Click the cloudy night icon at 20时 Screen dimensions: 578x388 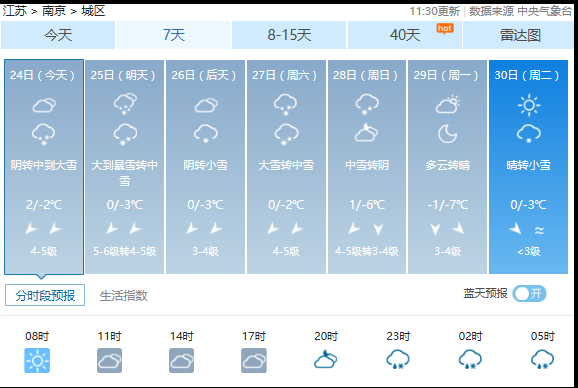tap(325, 359)
